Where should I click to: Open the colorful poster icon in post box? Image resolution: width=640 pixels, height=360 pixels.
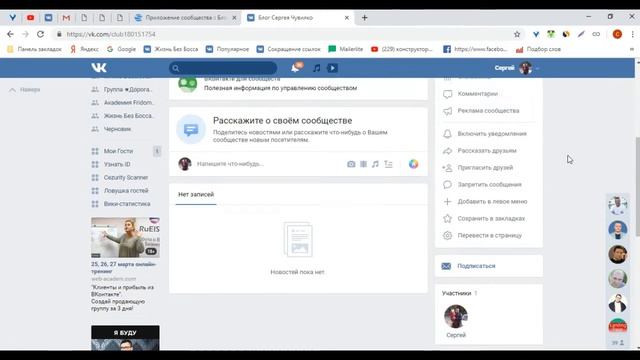coord(413,164)
